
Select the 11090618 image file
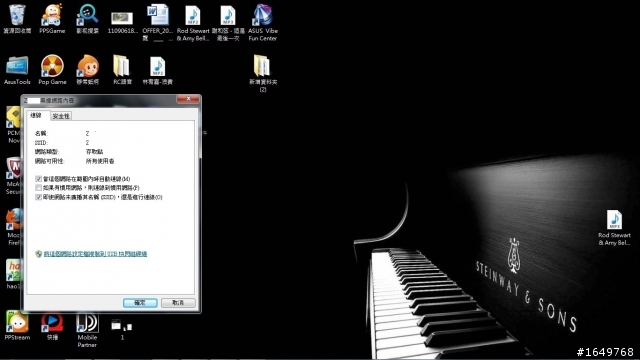click(x=122, y=23)
